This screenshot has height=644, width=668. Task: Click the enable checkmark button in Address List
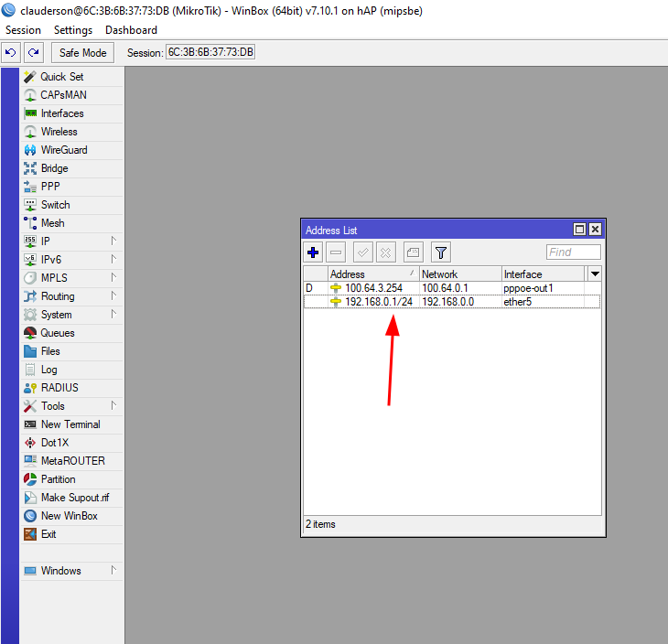(x=362, y=252)
